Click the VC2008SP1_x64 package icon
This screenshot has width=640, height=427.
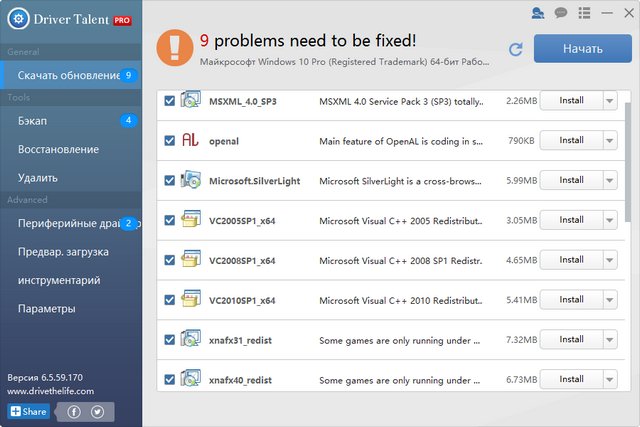click(191, 259)
